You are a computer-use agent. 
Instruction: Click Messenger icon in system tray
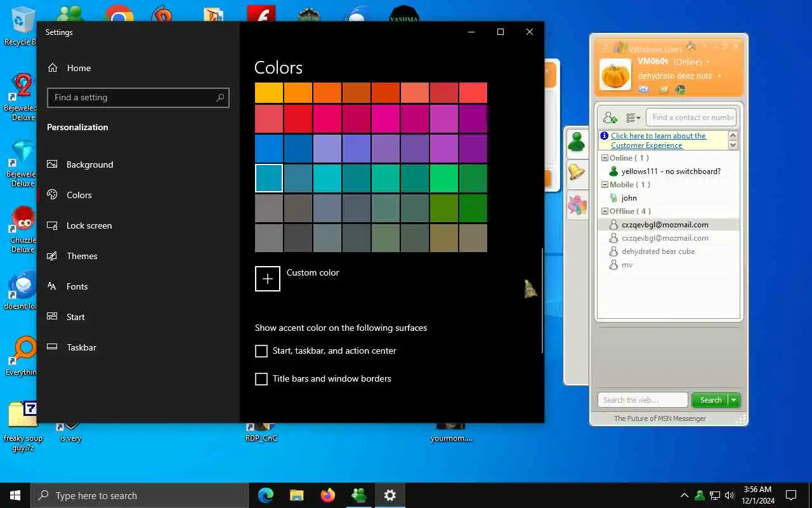699,495
